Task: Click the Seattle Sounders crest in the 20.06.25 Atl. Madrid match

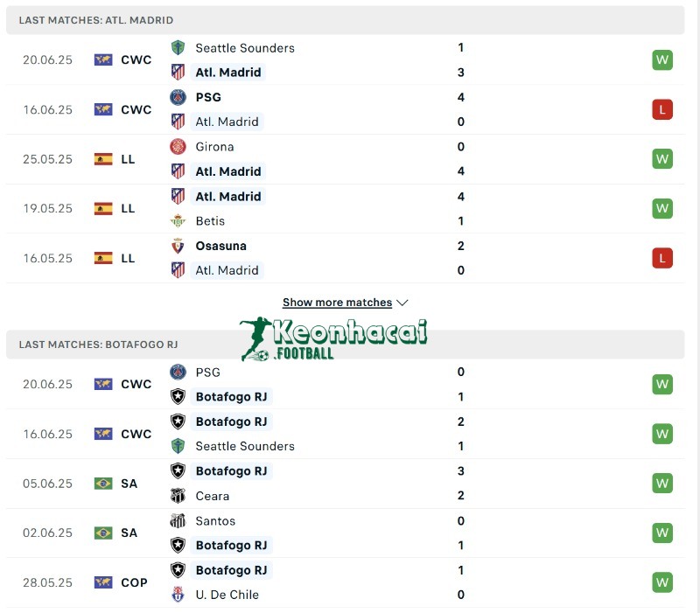Action: (178, 48)
